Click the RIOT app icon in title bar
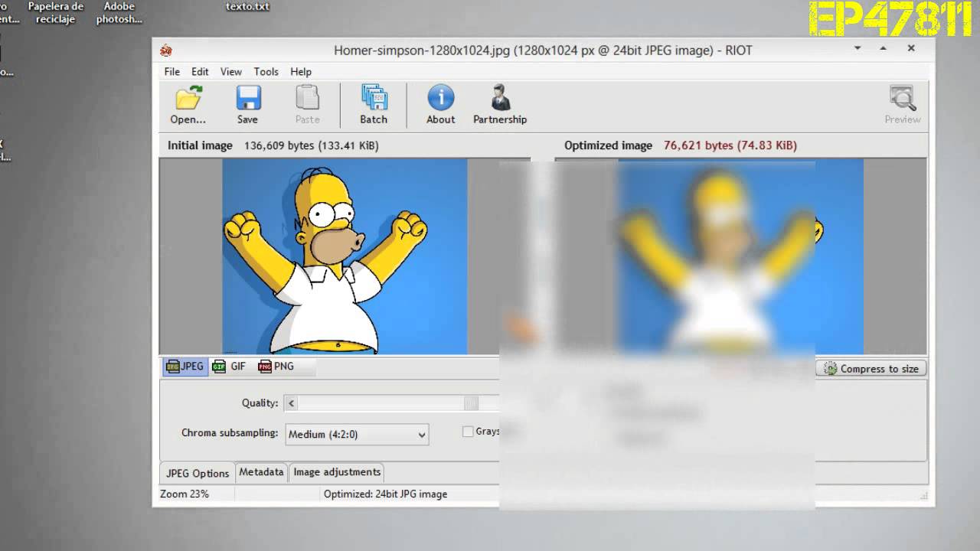Image resolution: width=980 pixels, height=551 pixels. click(166, 51)
